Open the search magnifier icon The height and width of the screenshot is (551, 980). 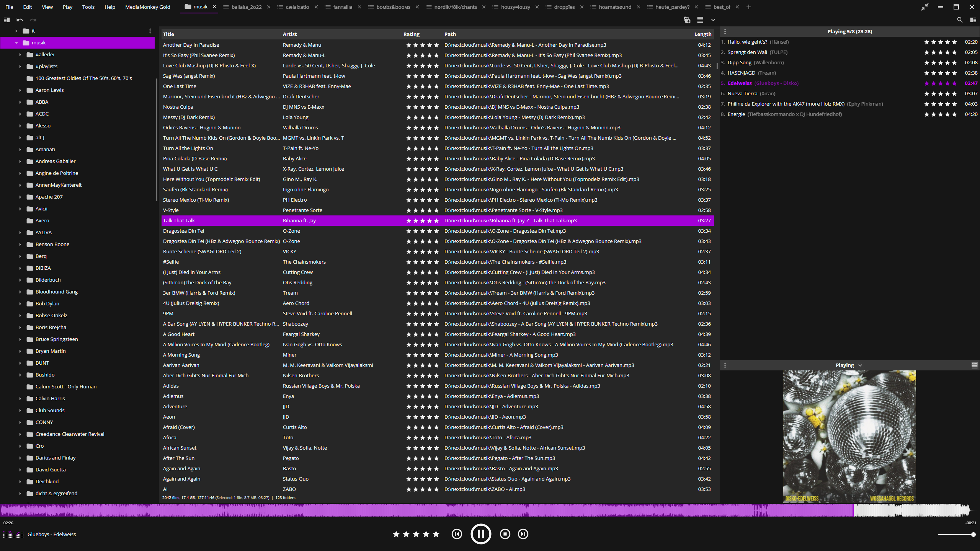[x=960, y=20]
